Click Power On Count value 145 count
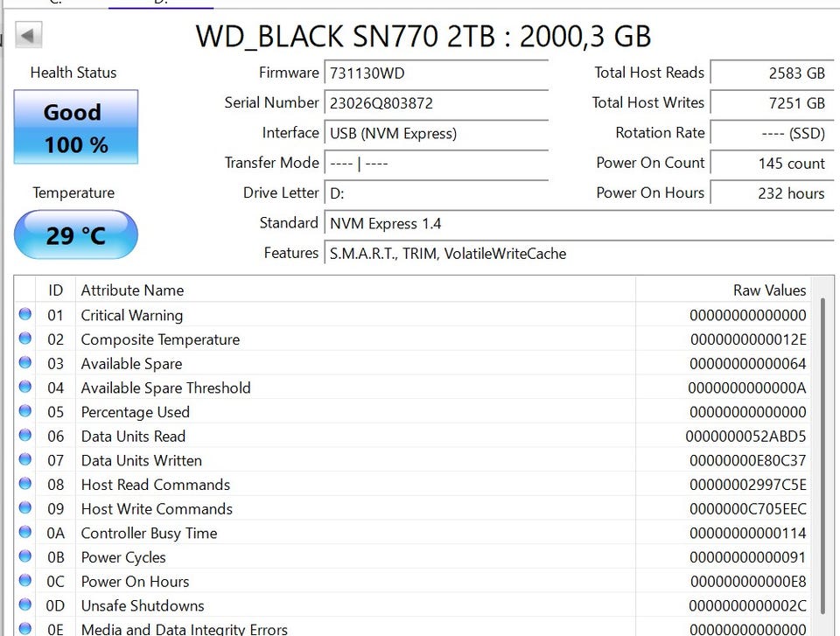840x636 pixels. click(772, 163)
